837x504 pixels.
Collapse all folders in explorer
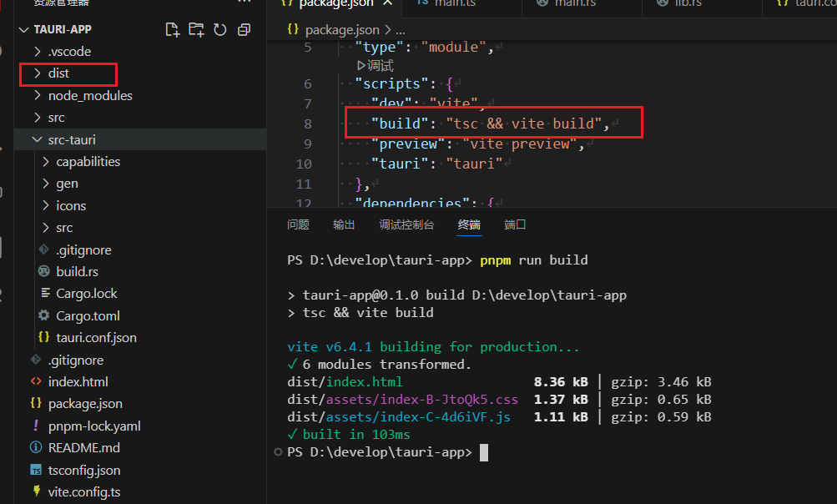[244, 30]
